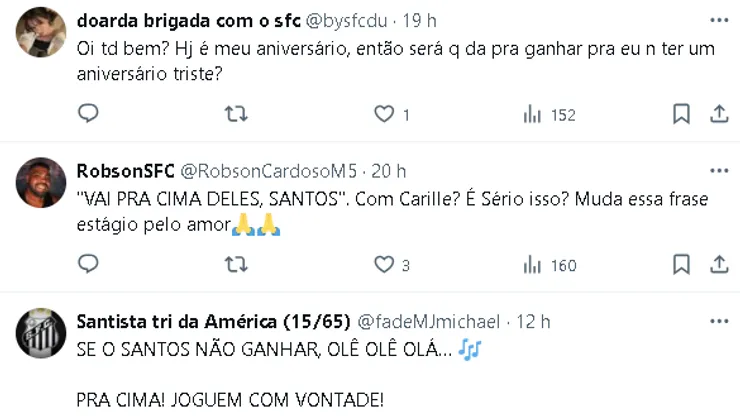
Task: Bookmark doarda's birthday tweet
Action: click(x=681, y=114)
